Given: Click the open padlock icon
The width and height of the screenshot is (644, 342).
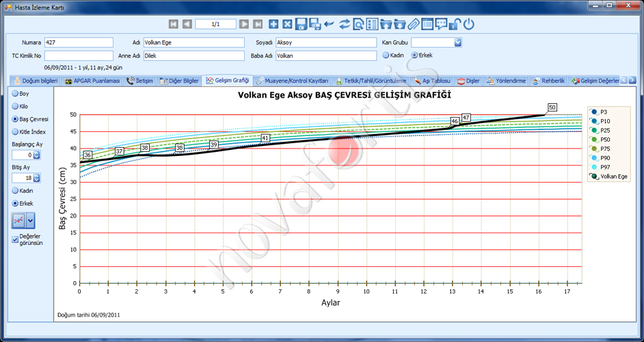Looking at the screenshot, I should tap(454, 24).
